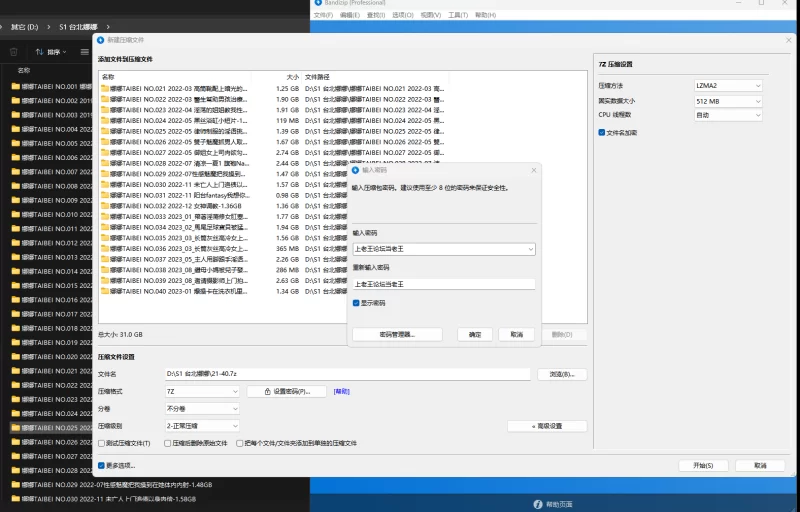Click the 文件名 path input field

click(x=347, y=374)
